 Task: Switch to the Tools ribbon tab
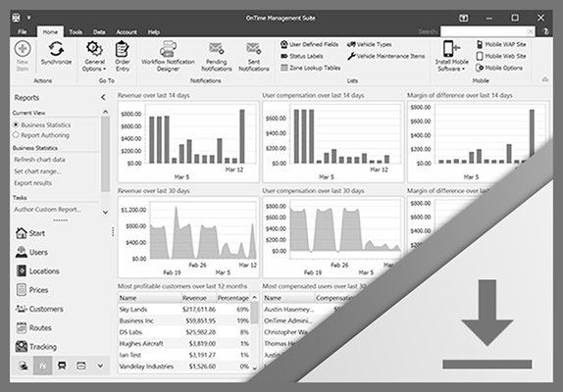[76, 32]
